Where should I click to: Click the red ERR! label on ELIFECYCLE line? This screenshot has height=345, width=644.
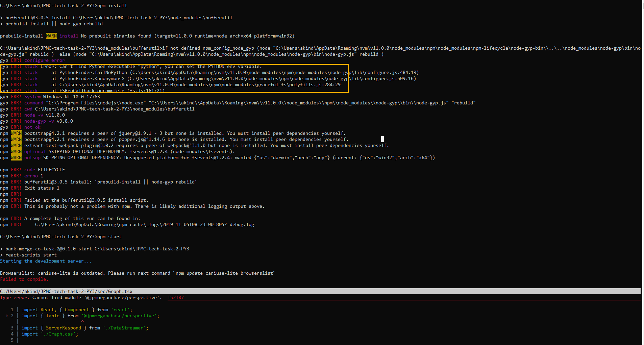click(x=16, y=170)
